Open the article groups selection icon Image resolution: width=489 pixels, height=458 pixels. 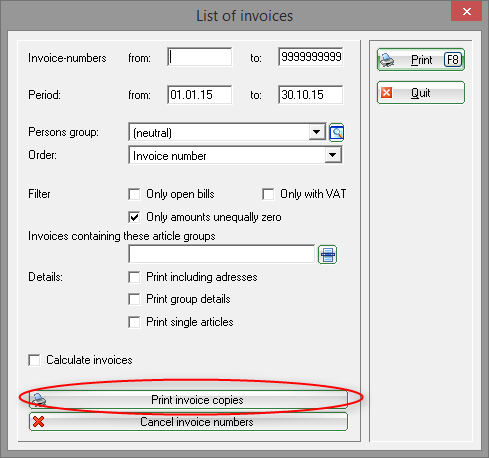pos(327,255)
